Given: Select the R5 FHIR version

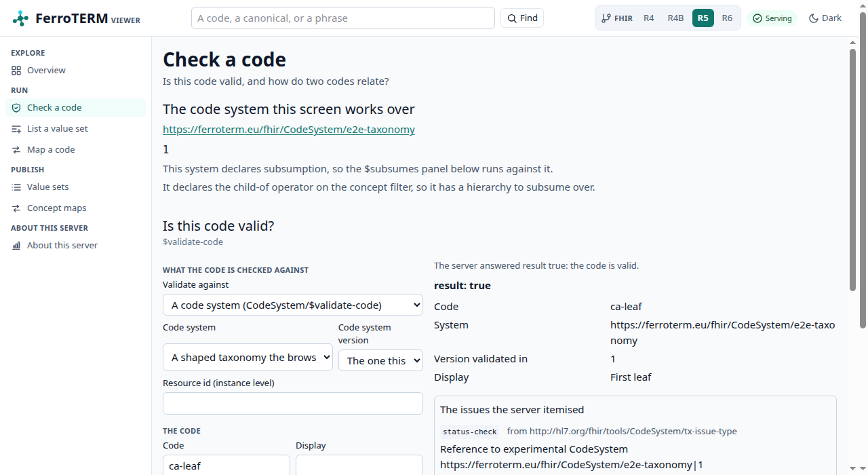Looking at the screenshot, I should pos(703,18).
